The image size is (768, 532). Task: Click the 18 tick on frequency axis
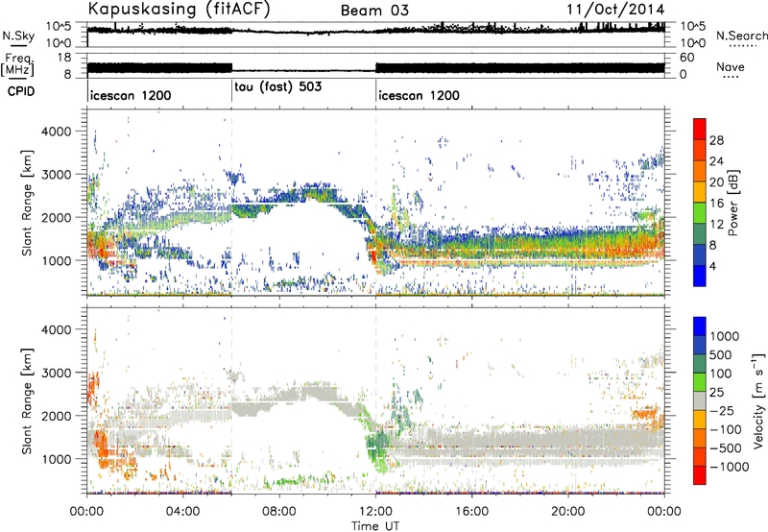64,58
